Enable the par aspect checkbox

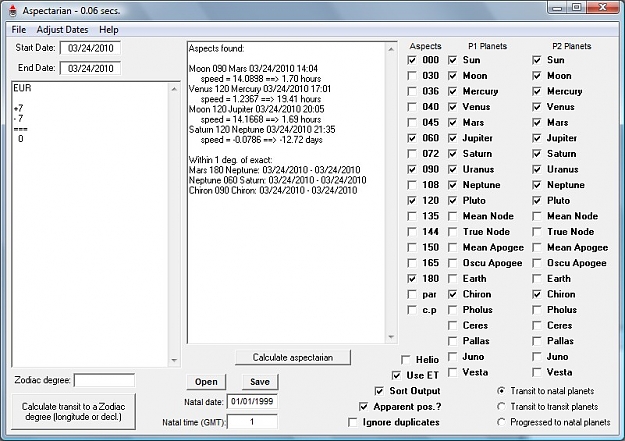coord(412,295)
